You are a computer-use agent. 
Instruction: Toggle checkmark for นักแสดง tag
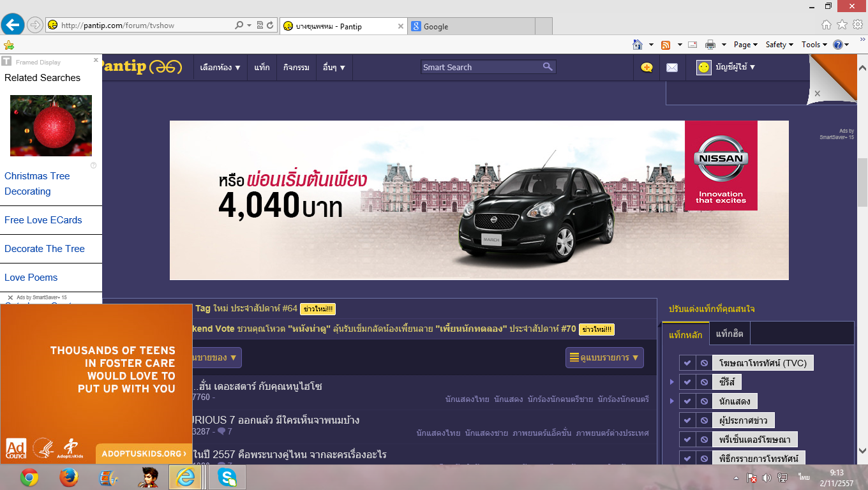pyautogui.click(x=687, y=401)
